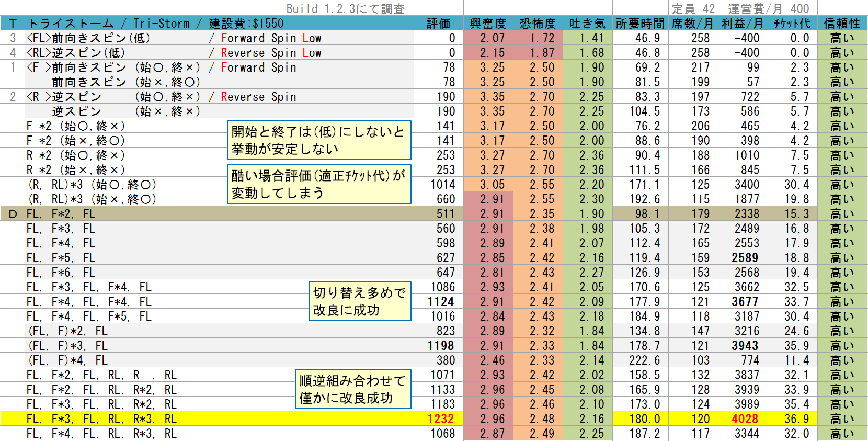
Task: Click the '恐怖度' column header
Action: (x=538, y=24)
